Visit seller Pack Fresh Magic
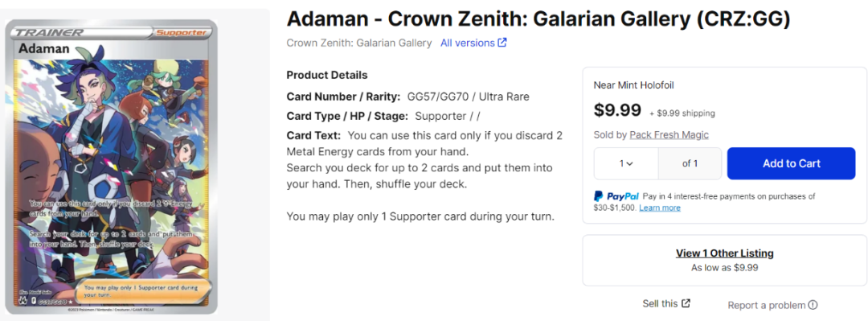This screenshot has width=868, height=321. coord(669,134)
